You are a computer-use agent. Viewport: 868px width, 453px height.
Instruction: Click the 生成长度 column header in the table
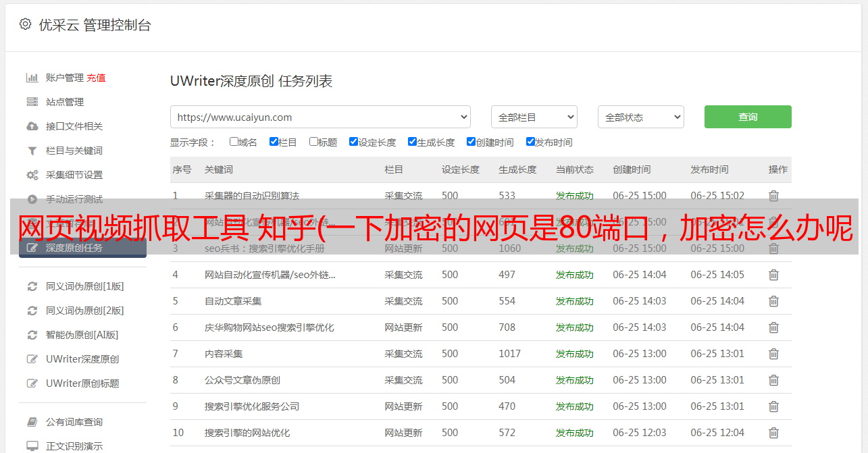click(518, 169)
